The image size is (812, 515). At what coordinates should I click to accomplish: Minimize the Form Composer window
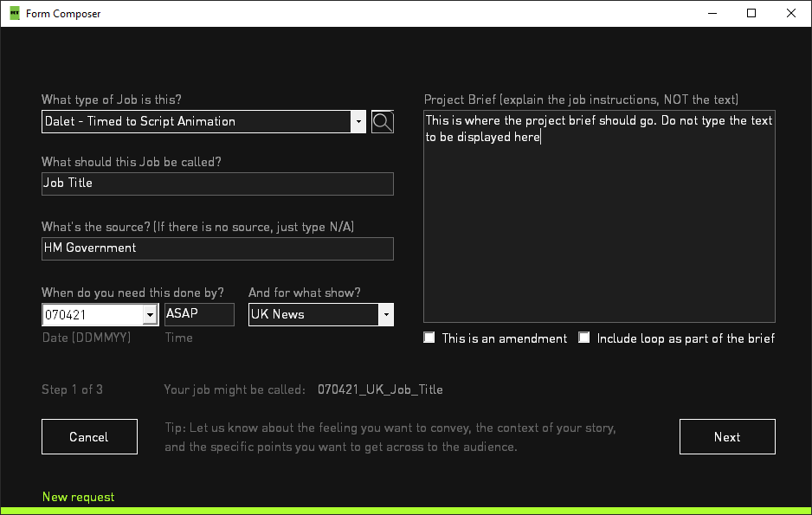[712, 14]
